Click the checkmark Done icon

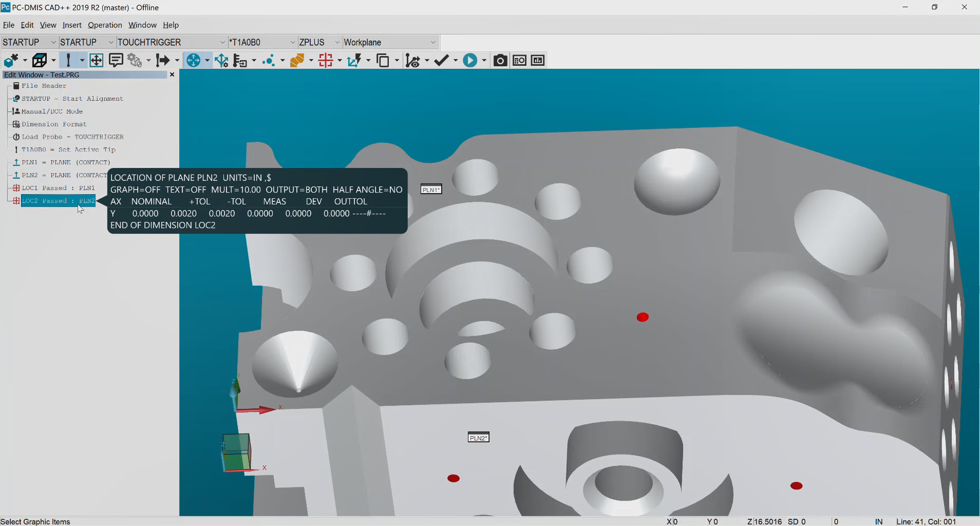(x=441, y=60)
